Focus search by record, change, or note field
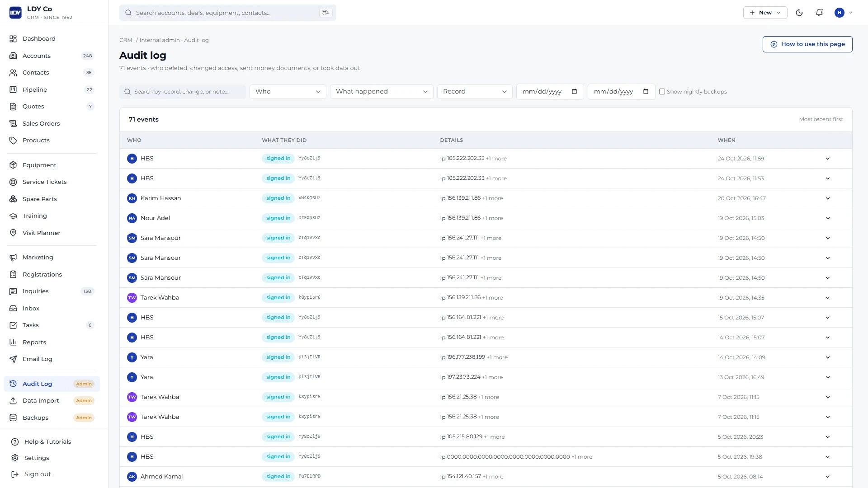 [183, 92]
